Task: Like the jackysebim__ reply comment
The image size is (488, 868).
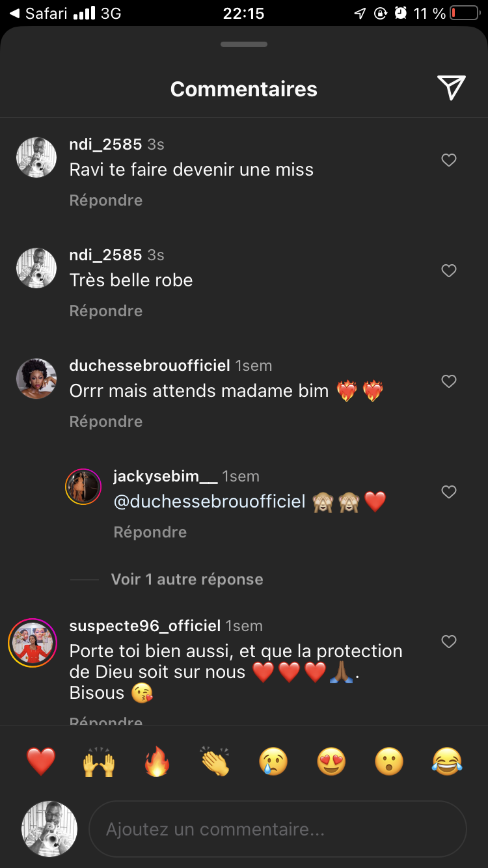Action: point(449,492)
